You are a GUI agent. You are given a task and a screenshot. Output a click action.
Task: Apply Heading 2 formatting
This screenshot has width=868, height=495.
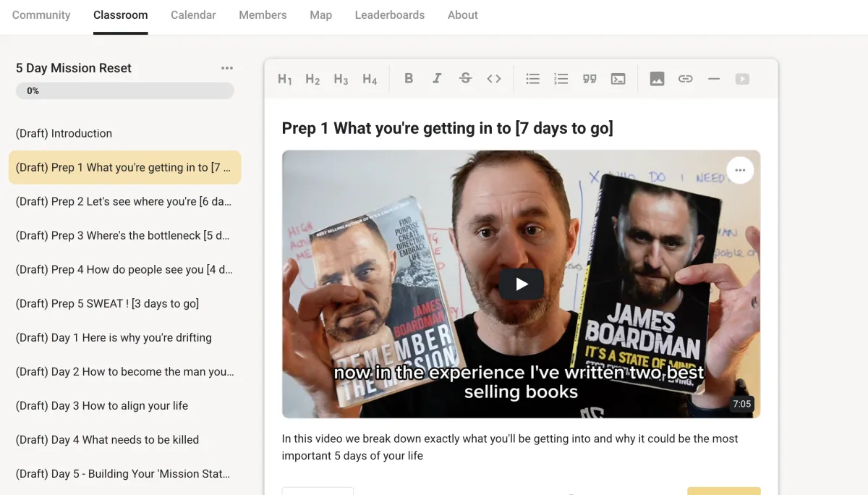click(312, 79)
